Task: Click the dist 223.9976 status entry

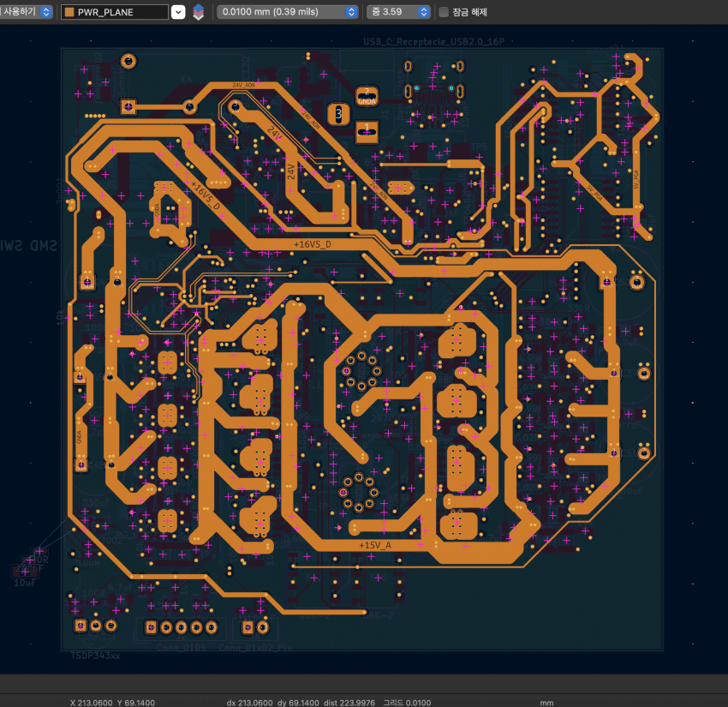Action: point(349,703)
